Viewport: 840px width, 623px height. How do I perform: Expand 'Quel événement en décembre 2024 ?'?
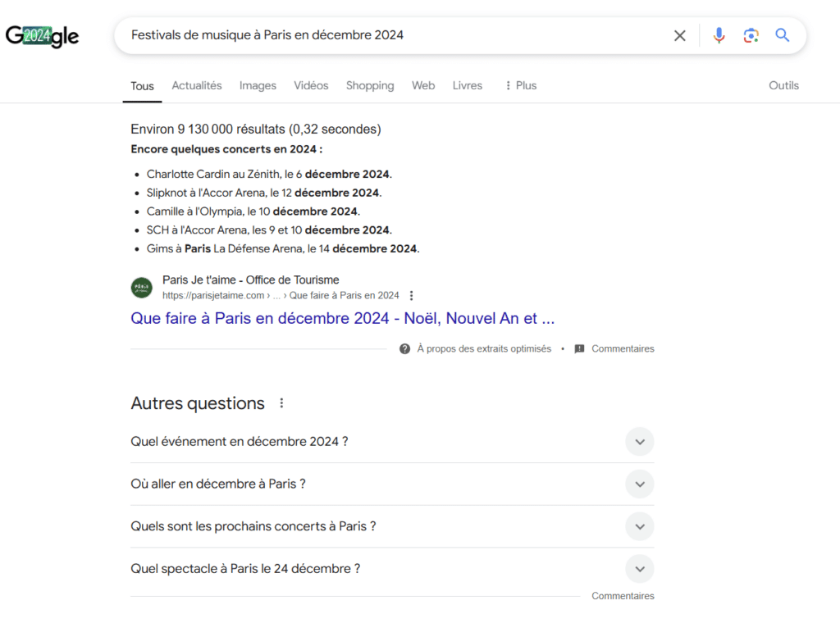pos(392,442)
